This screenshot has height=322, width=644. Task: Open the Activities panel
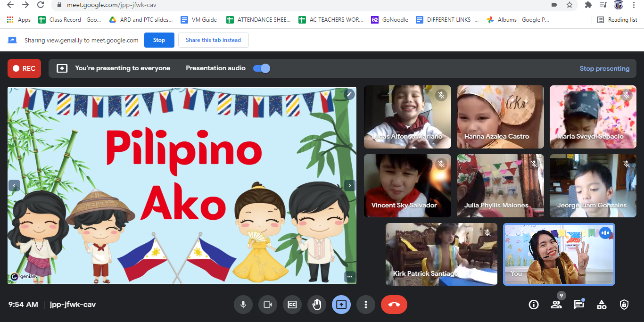click(x=602, y=305)
